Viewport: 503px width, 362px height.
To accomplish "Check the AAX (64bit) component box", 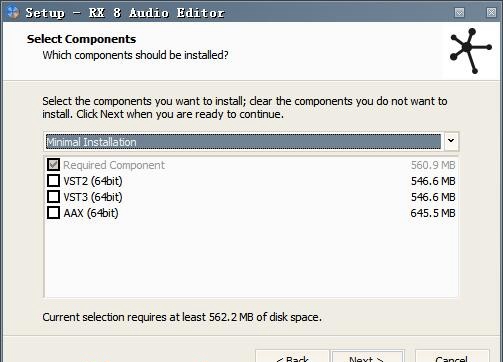I will (x=53, y=213).
